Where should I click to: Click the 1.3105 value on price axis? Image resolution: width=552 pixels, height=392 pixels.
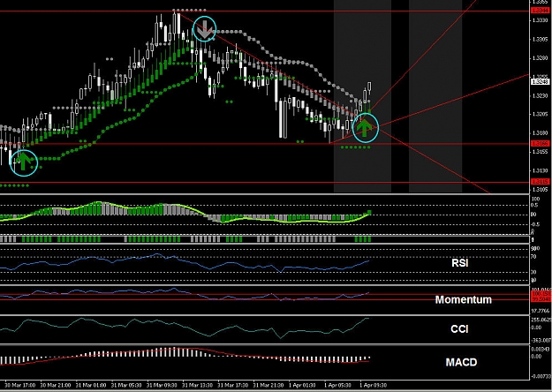tap(541, 190)
